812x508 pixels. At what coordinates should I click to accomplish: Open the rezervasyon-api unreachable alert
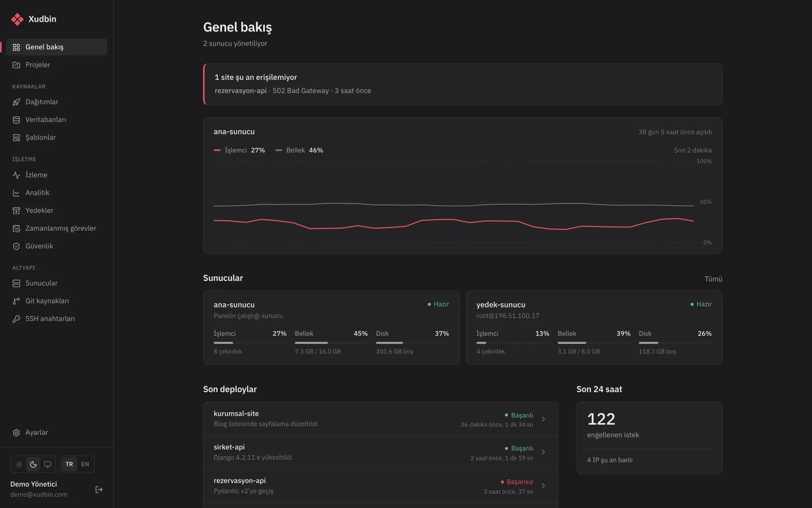463,84
